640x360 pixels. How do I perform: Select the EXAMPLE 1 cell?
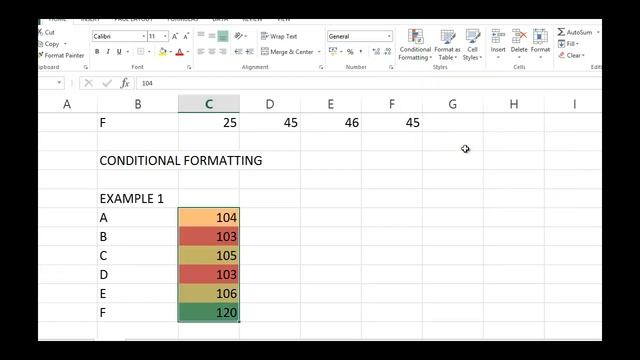click(138, 198)
